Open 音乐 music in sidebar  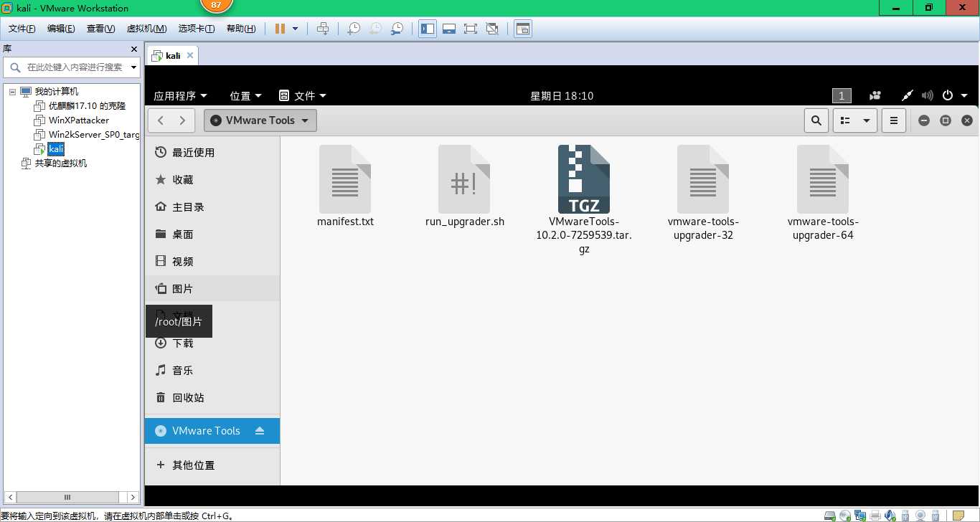pyautogui.click(x=212, y=371)
